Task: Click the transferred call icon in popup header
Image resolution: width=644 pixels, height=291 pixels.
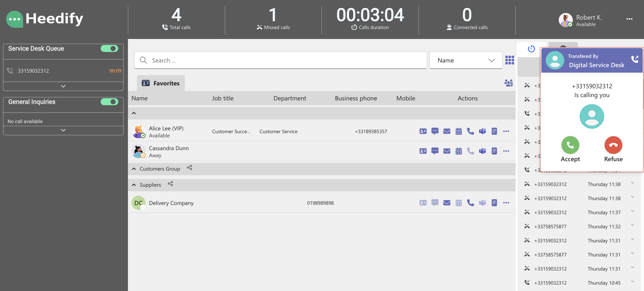Action: tap(635, 59)
